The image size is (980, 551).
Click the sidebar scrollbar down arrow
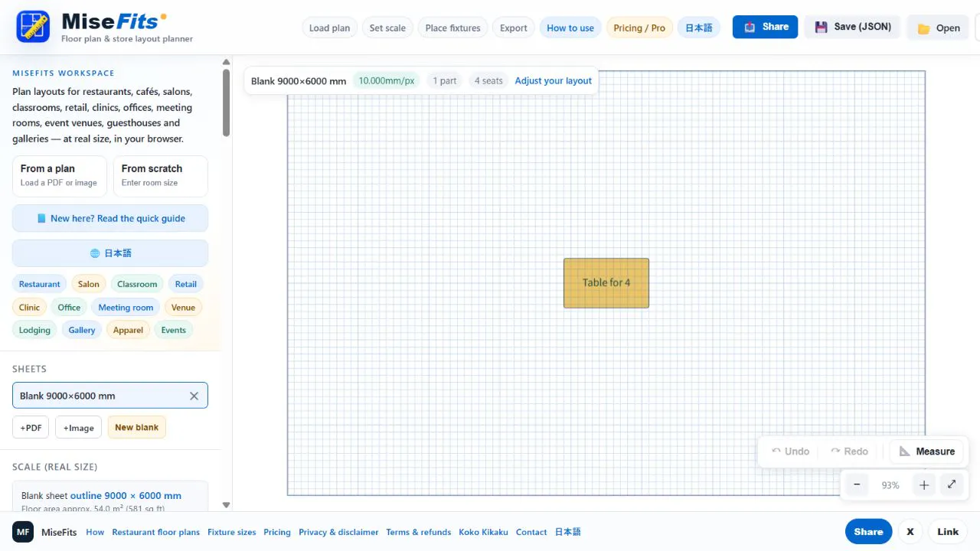click(x=226, y=505)
